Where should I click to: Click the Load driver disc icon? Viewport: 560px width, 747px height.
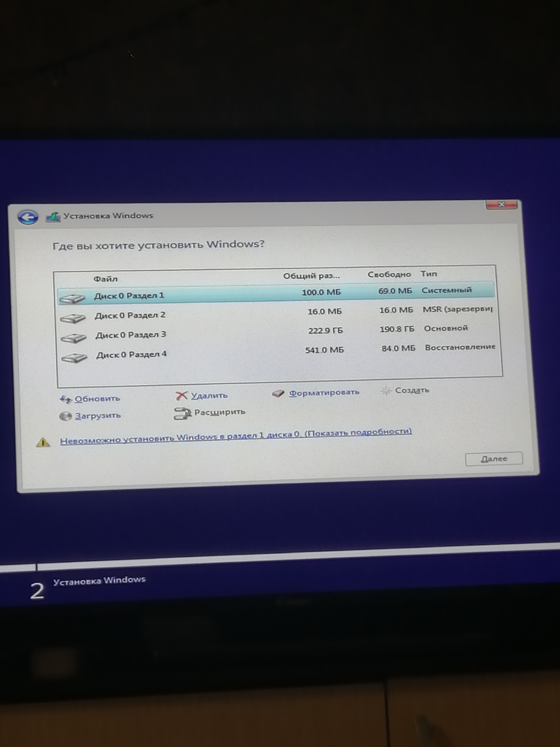point(65,416)
